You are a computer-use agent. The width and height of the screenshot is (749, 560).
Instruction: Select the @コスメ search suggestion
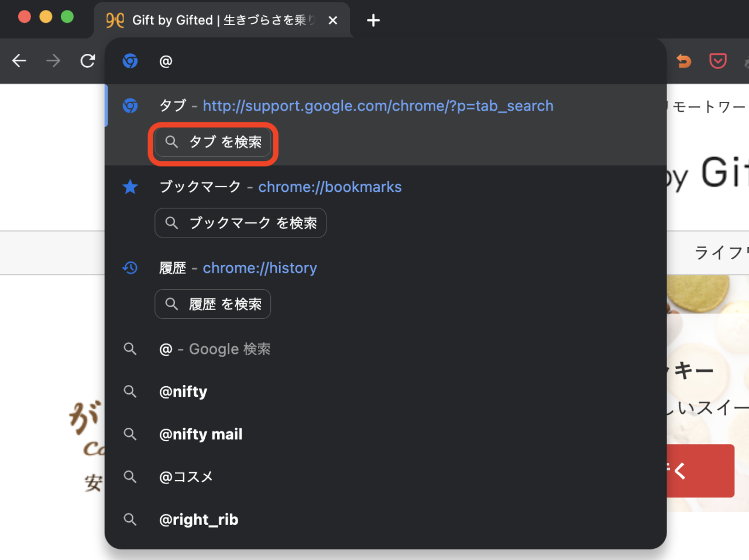(186, 477)
